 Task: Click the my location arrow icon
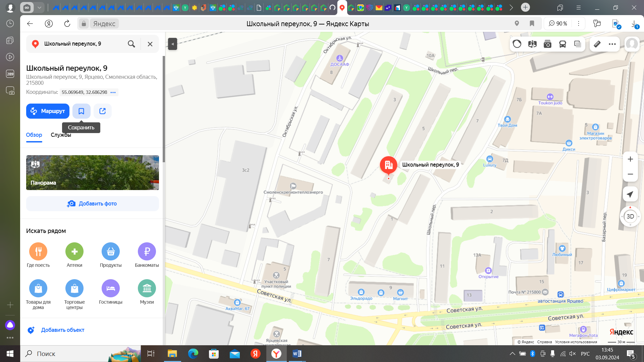[x=630, y=194]
